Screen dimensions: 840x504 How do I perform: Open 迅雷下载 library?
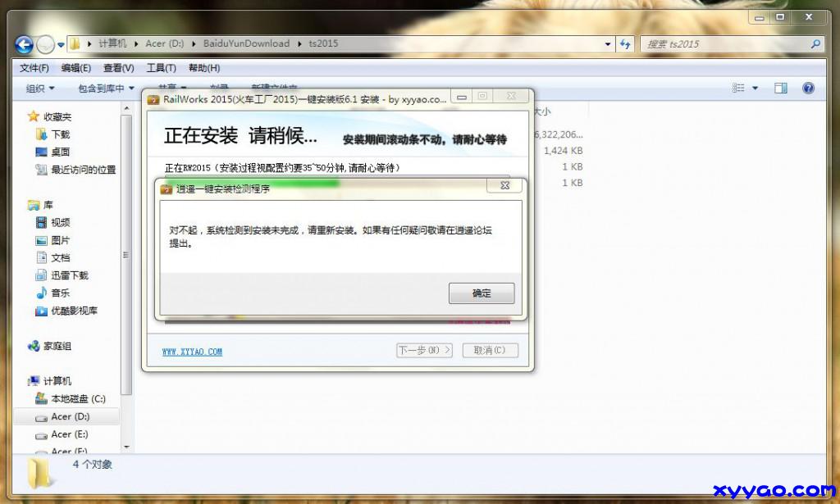69,275
